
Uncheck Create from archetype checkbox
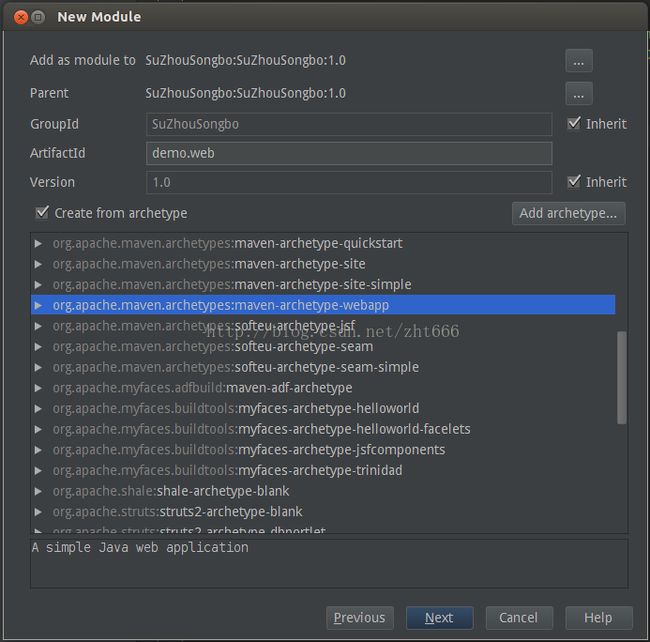[x=42, y=213]
